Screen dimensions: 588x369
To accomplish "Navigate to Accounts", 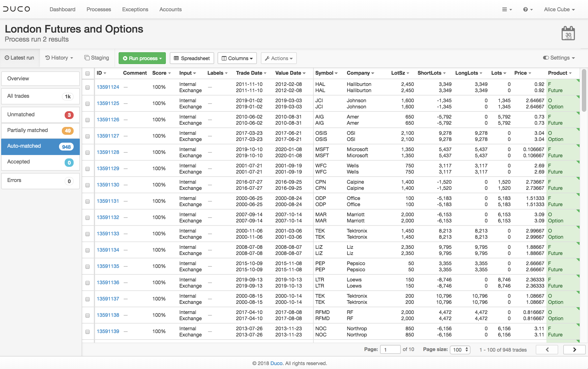I will coord(170,9).
